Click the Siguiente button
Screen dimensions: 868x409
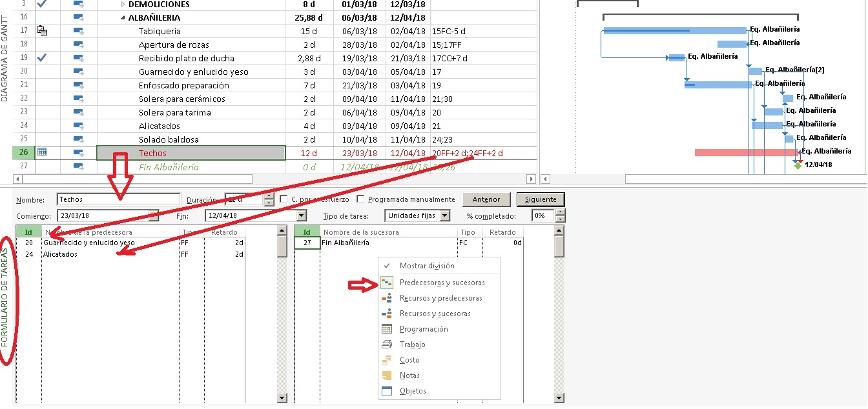[x=540, y=199]
